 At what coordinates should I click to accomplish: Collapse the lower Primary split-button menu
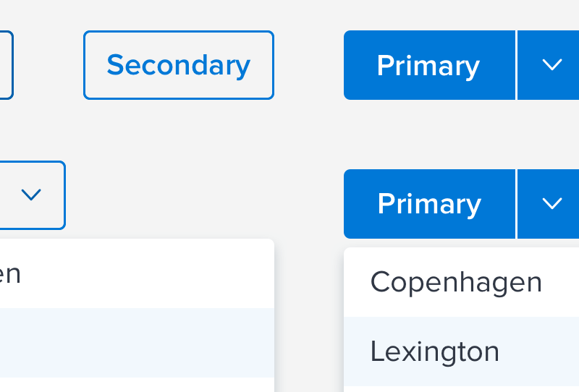click(551, 204)
